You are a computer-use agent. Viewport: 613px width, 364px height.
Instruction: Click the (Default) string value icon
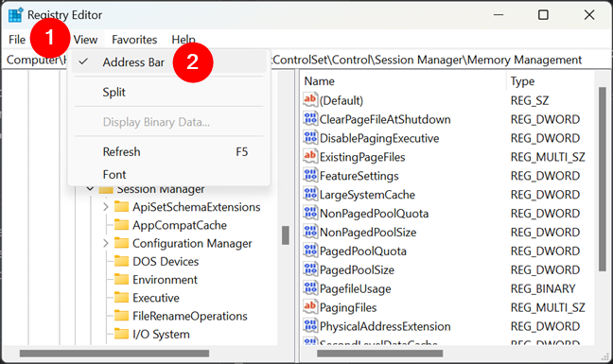click(x=310, y=100)
